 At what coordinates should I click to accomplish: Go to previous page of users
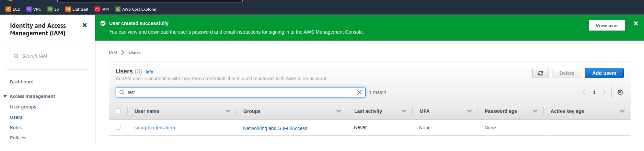pos(584,92)
